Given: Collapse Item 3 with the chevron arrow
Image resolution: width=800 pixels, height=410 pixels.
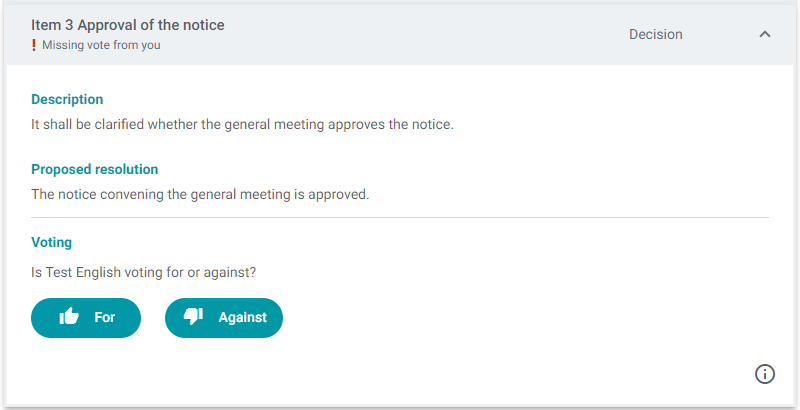Looking at the screenshot, I should 764,34.
